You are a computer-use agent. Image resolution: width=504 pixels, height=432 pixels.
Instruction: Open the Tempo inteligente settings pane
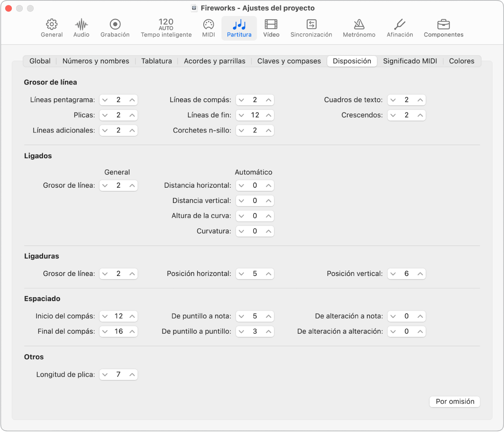pos(166,28)
